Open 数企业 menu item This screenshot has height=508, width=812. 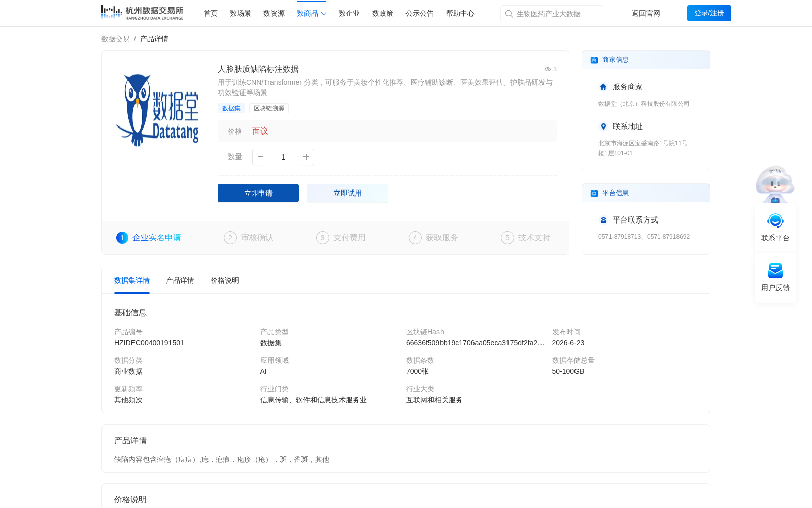349,14
